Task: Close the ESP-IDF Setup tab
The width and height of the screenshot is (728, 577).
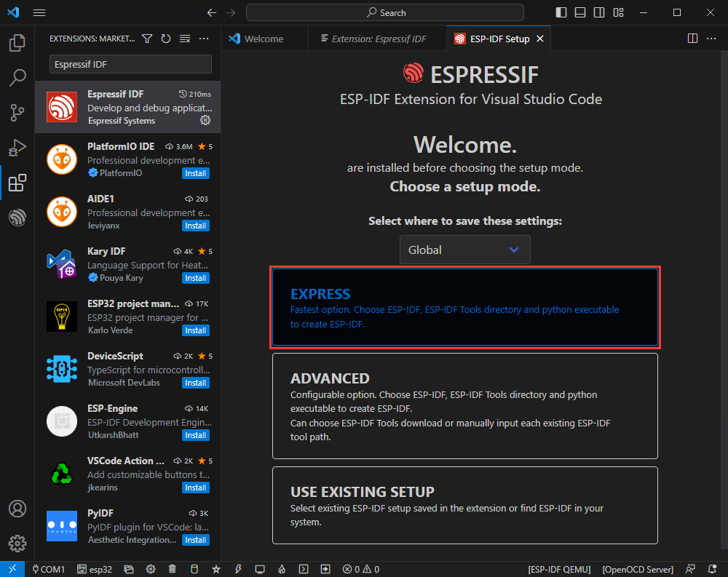Action: pyautogui.click(x=540, y=39)
